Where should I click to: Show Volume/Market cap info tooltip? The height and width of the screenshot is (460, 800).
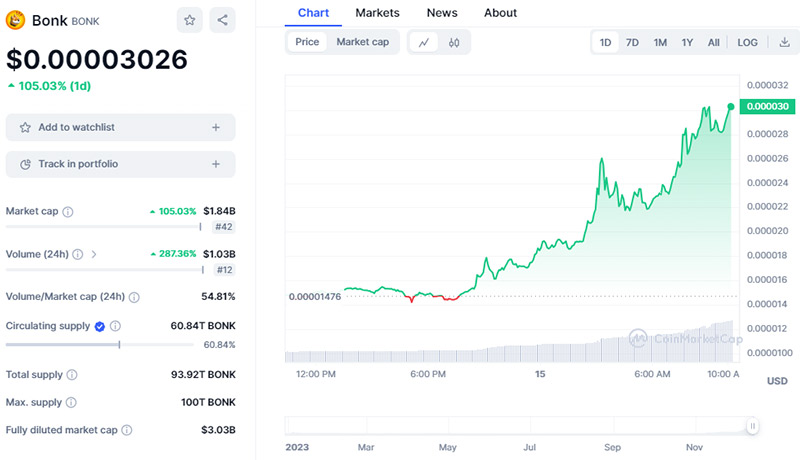tap(134, 297)
